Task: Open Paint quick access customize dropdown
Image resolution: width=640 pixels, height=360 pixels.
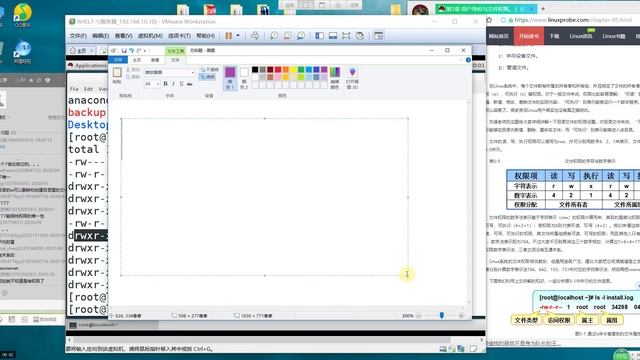Action: (x=145, y=51)
